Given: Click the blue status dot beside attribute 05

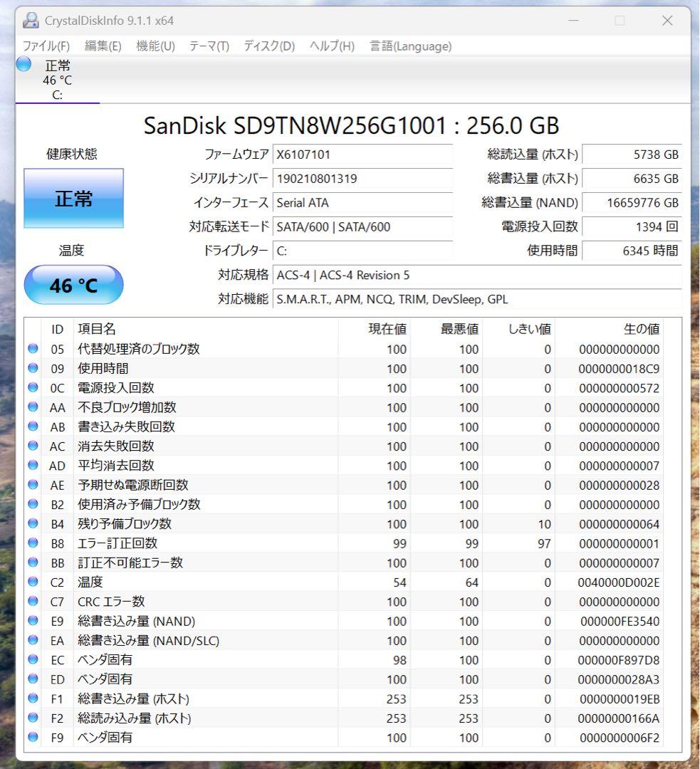Looking at the screenshot, I should [32, 350].
